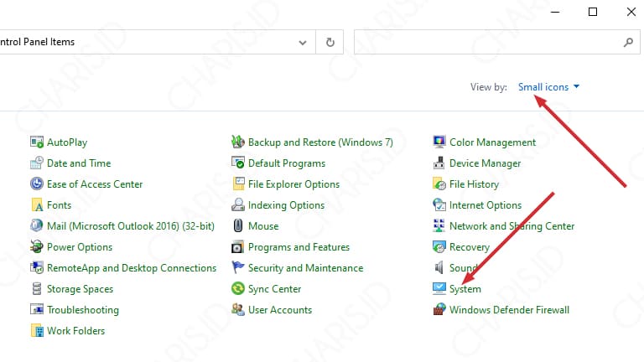The image size is (644, 362).
Task: Open the Network and Sharing Center link
Action: tap(512, 226)
